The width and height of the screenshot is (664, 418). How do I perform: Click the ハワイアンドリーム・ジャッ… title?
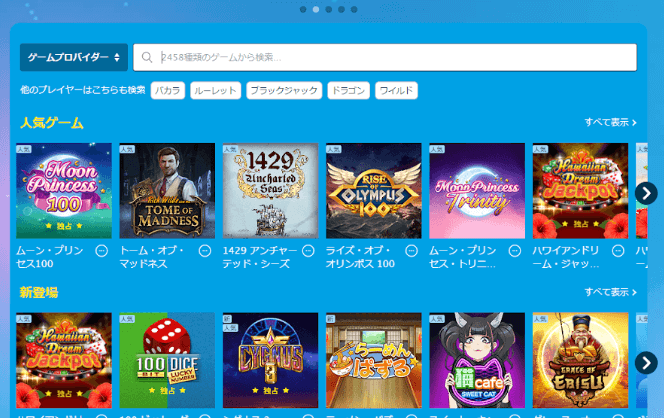click(566, 257)
